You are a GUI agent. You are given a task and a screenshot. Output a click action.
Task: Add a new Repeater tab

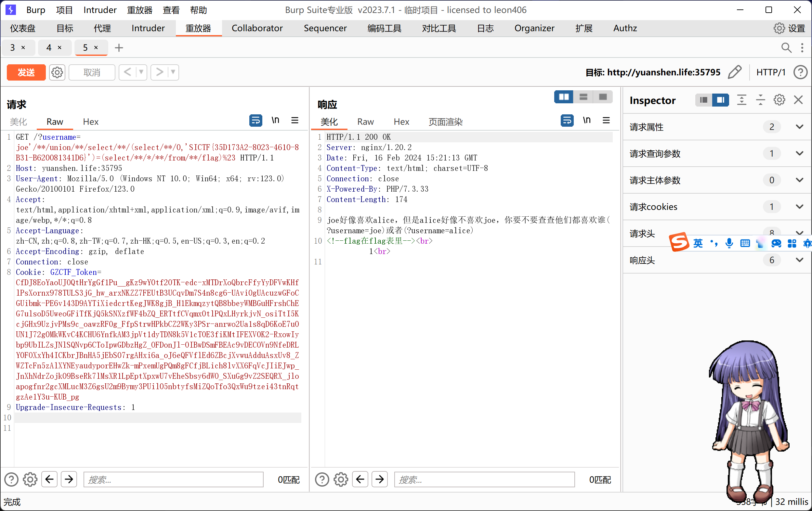pos(119,48)
